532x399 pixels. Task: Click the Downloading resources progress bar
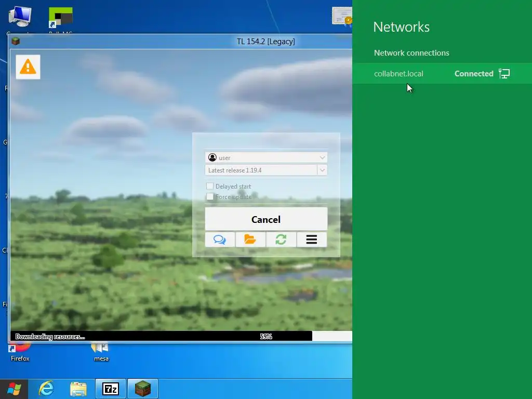(181, 336)
